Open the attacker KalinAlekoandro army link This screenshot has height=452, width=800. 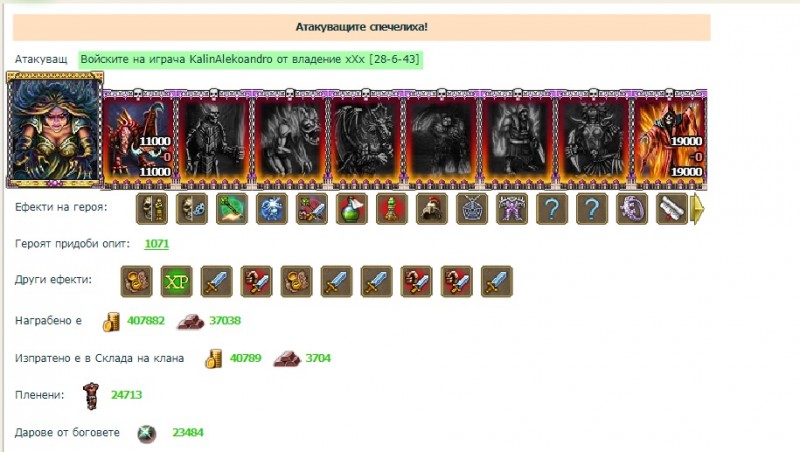pos(250,59)
